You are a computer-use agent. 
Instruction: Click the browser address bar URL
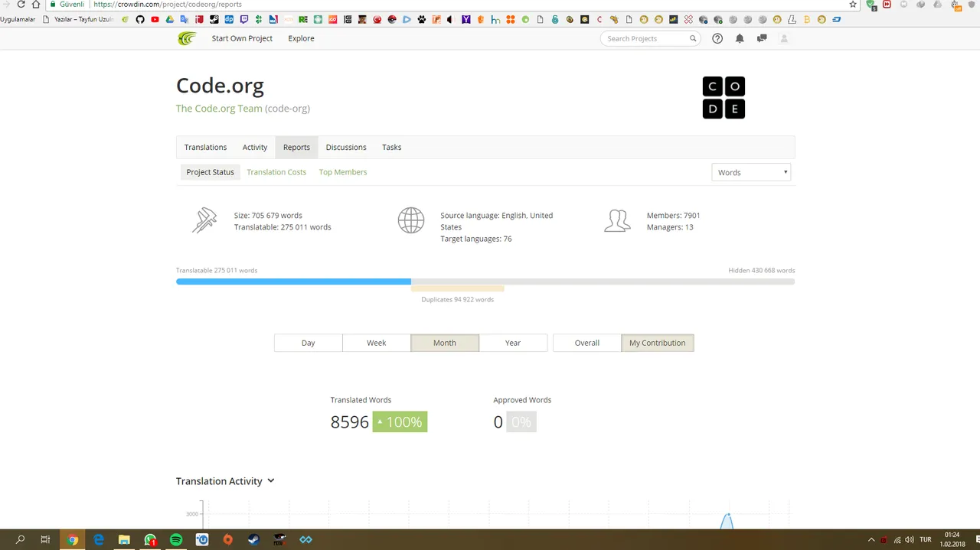tap(168, 4)
